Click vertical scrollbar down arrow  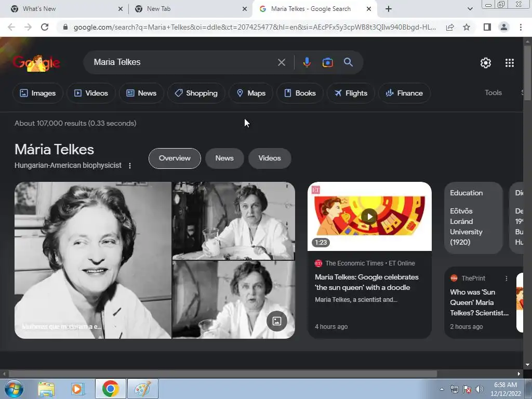(527, 365)
